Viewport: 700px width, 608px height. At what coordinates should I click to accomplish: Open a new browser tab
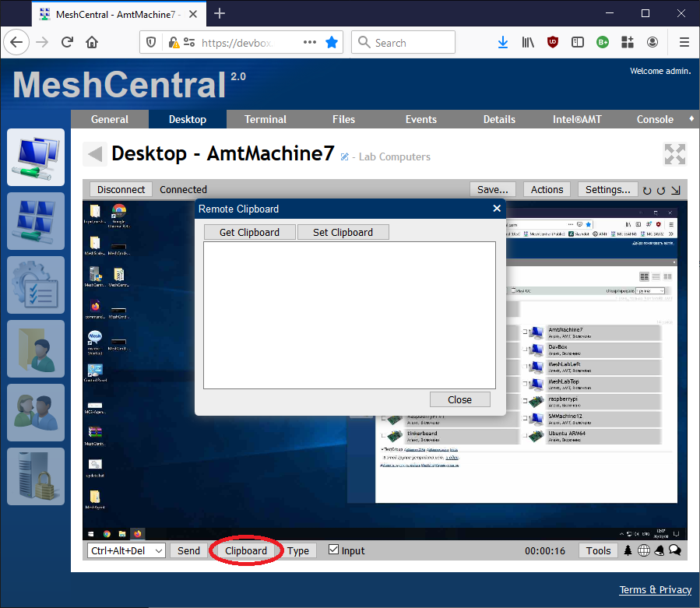pyautogui.click(x=220, y=14)
